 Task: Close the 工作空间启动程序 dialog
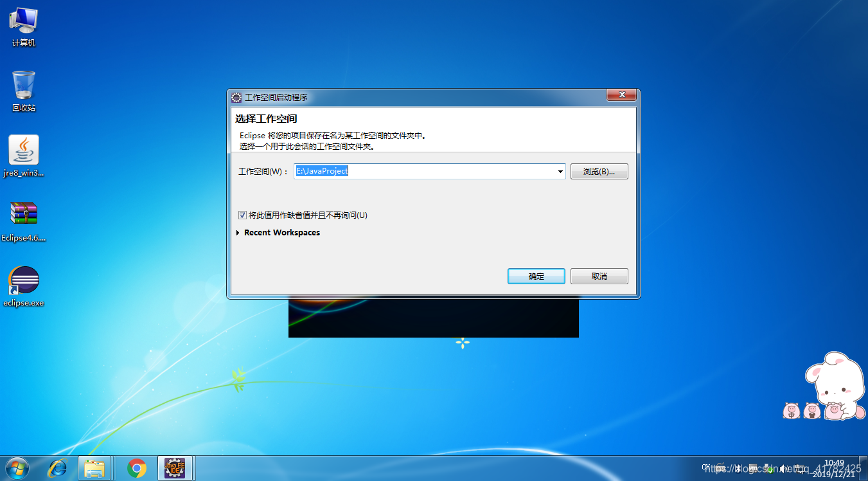(621, 95)
